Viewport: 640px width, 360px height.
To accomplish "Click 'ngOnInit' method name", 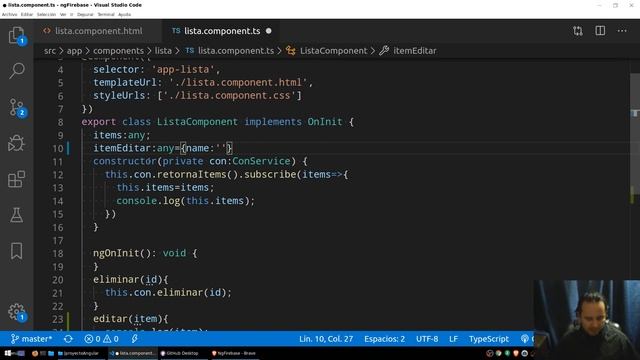I will click(116, 253).
